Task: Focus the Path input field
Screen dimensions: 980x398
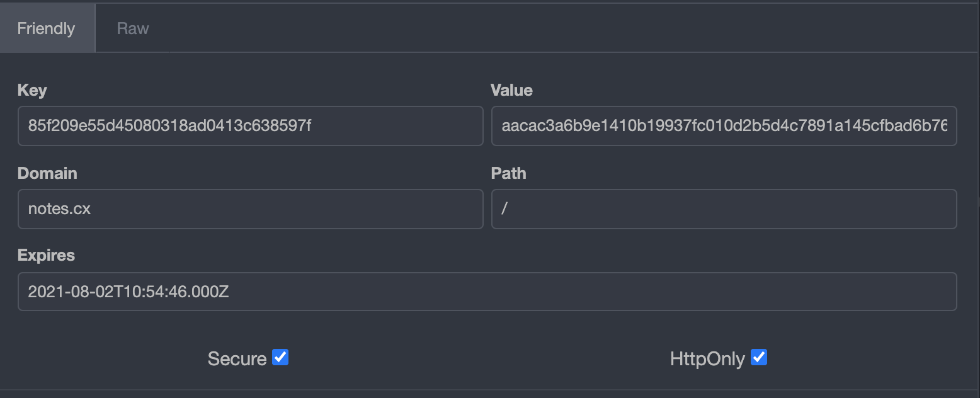Action: pyautogui.click(x=724, y=209)
